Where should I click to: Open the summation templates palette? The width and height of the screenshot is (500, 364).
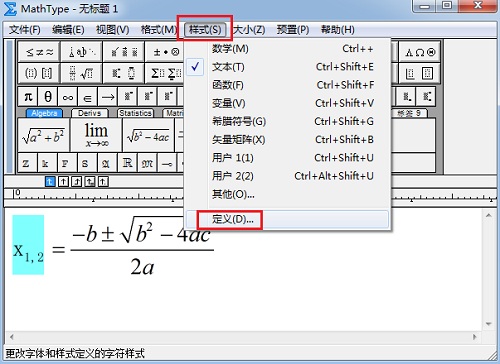(x=165, y=73)
